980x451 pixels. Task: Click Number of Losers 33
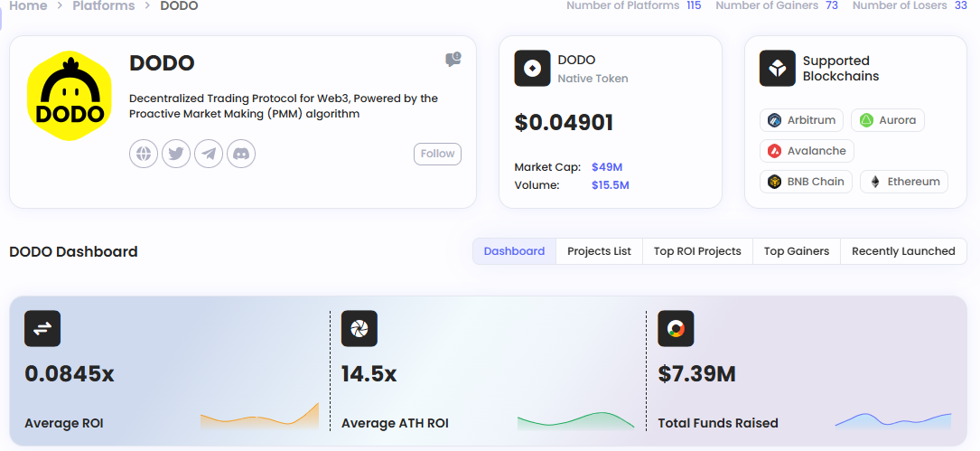[910, 5]
